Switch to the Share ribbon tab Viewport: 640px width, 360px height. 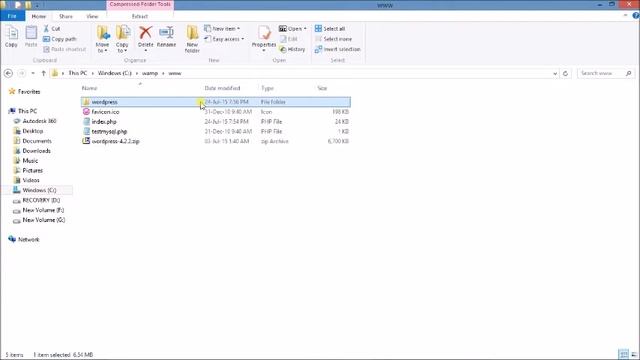[66, 16]
